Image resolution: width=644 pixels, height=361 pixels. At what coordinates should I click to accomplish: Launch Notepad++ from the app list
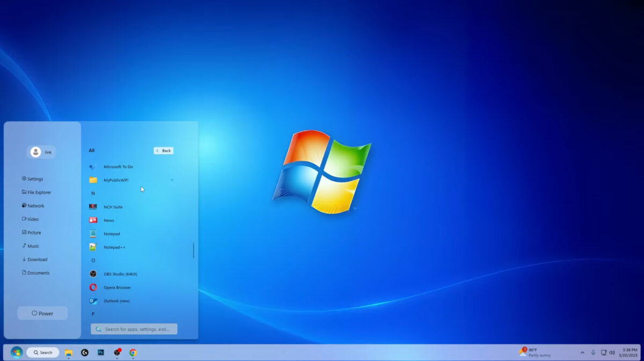tap(114, 247)
